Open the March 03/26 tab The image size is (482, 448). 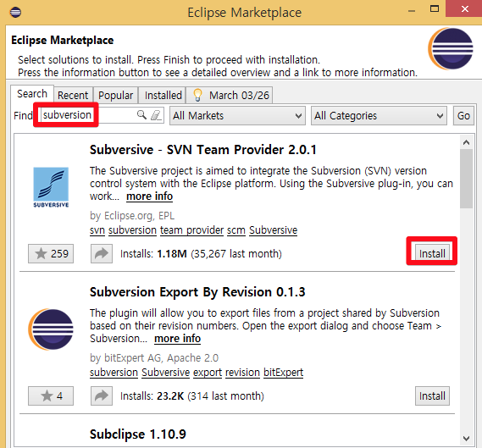pos(230,95)
